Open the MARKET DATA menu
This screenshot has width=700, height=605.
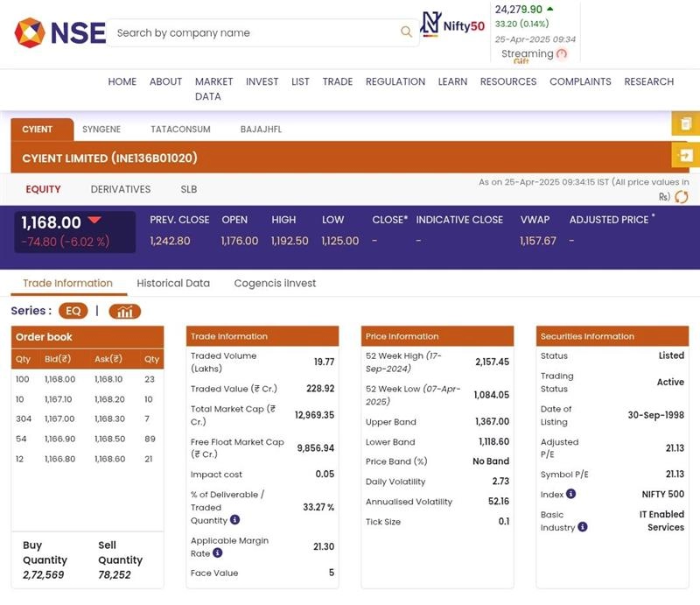[x=213, y=88]
